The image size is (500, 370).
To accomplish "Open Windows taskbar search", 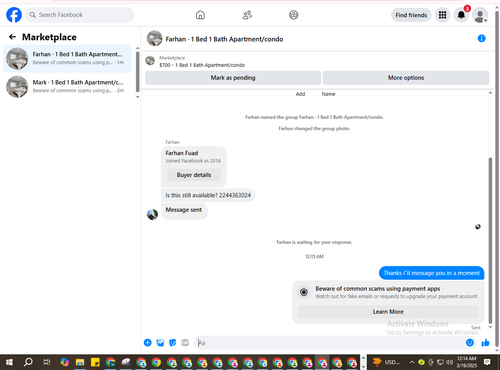I will click(x=28, y=362).
